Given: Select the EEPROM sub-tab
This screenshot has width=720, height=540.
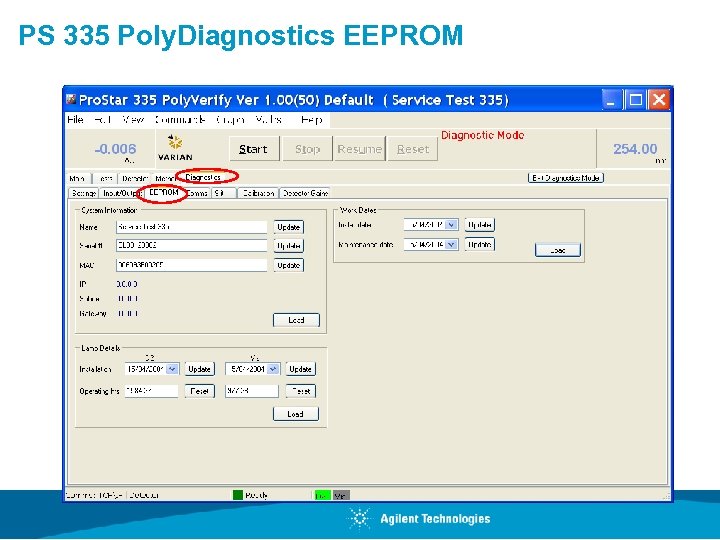Looking at the screenshot, I should click(164, 193).
